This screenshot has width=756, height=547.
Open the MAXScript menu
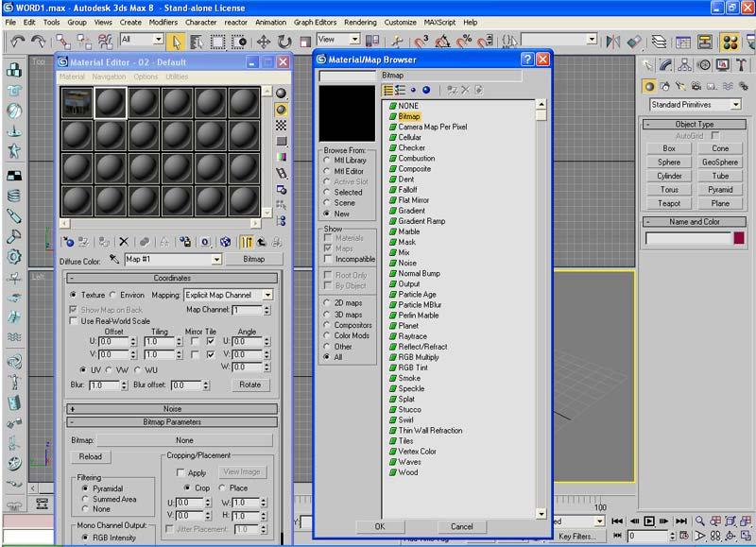click(439, 22)
